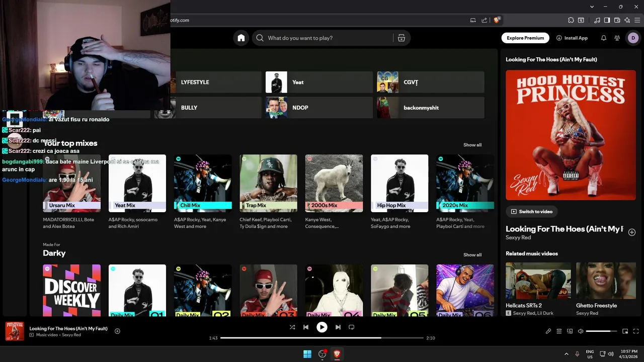The image size is (644, 362).
Task: Open the NDOP shortcut tile
Action: [x=319, y=108]
